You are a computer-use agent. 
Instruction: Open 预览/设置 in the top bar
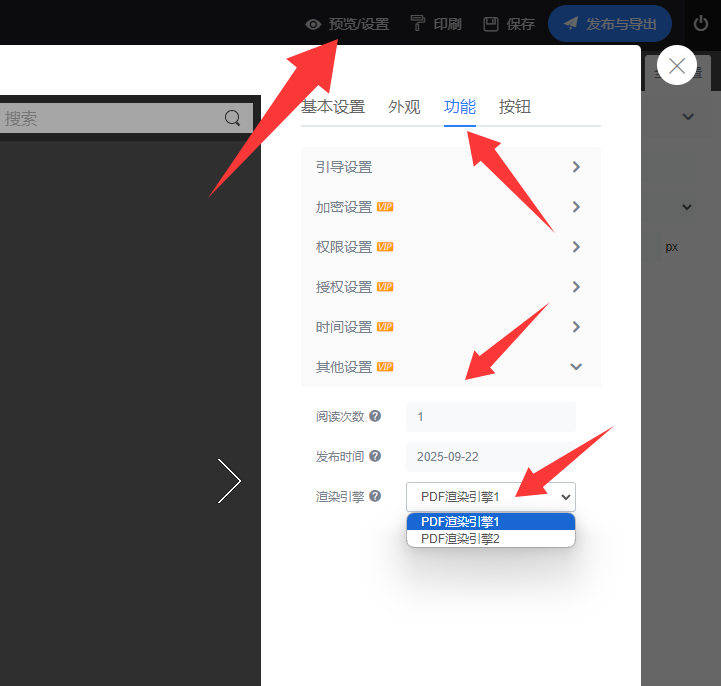tap(347, 24)
